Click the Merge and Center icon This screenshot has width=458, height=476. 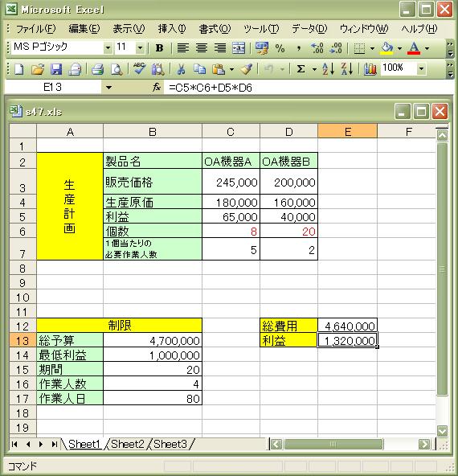[x=239, y=48]
